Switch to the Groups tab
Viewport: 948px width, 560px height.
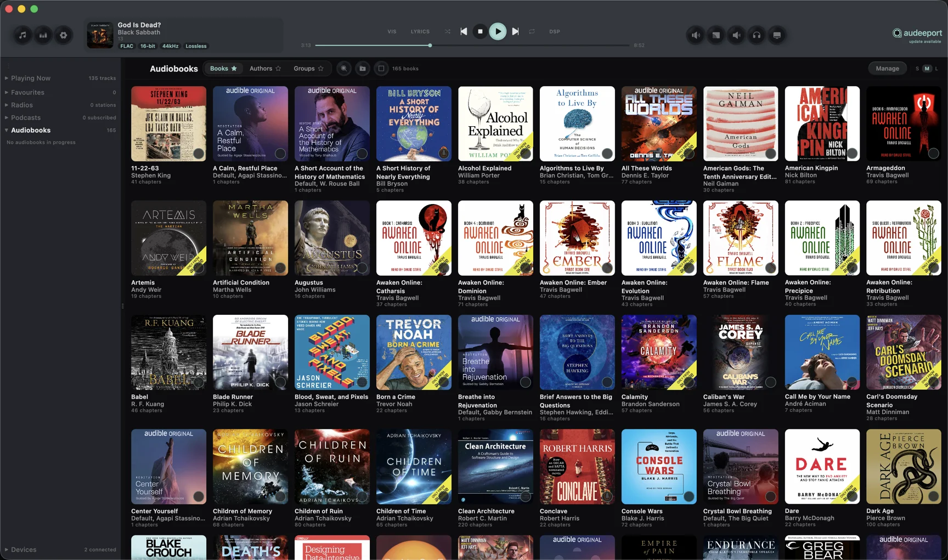pyautogui.click(x=308, y=69)
